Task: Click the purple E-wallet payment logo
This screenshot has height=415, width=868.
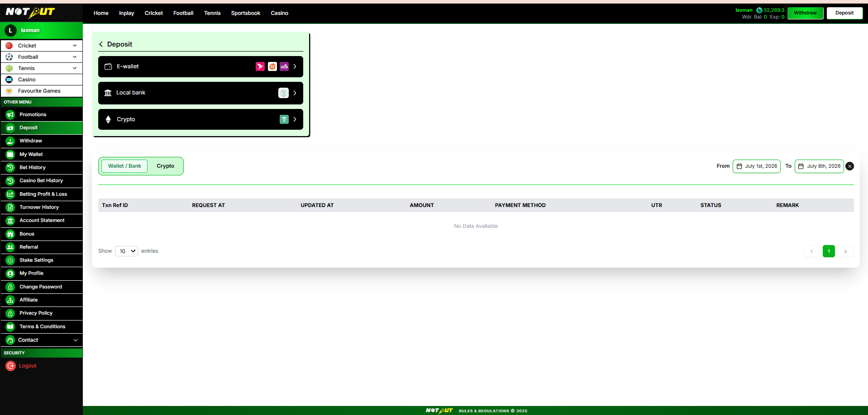Action: coord(284,66)
